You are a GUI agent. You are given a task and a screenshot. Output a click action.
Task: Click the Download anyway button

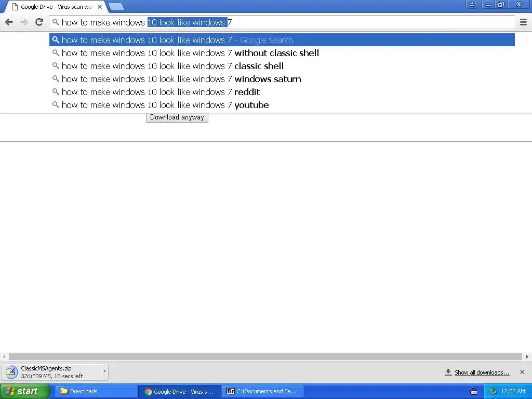(x=177, y=117)
